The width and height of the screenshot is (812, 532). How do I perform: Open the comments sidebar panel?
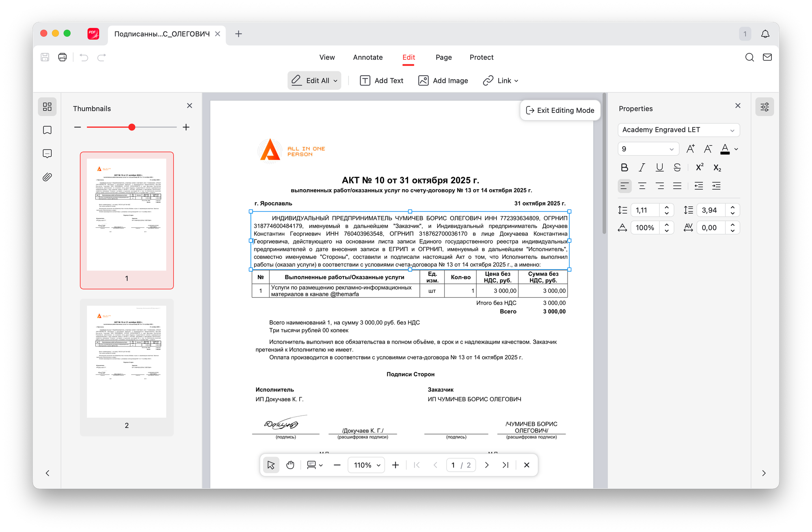tap(47, 154)
